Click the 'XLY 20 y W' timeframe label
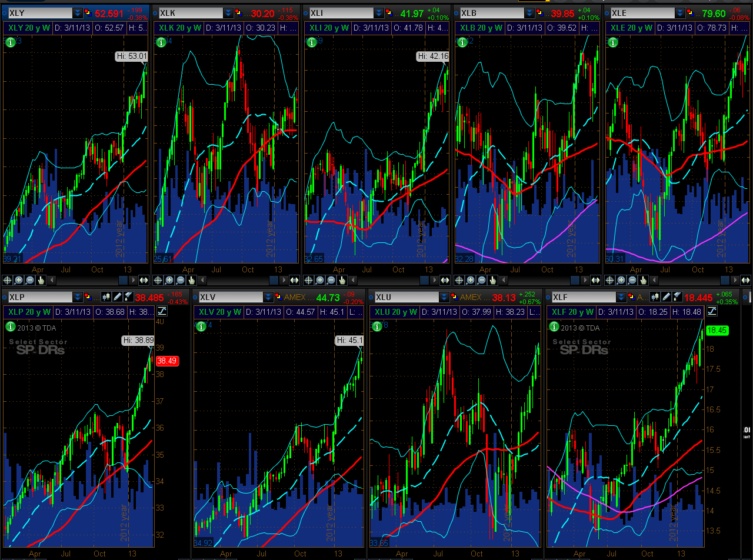Image resolution: width=753 pixels, height=560 pixels. (x=29, y=28)
